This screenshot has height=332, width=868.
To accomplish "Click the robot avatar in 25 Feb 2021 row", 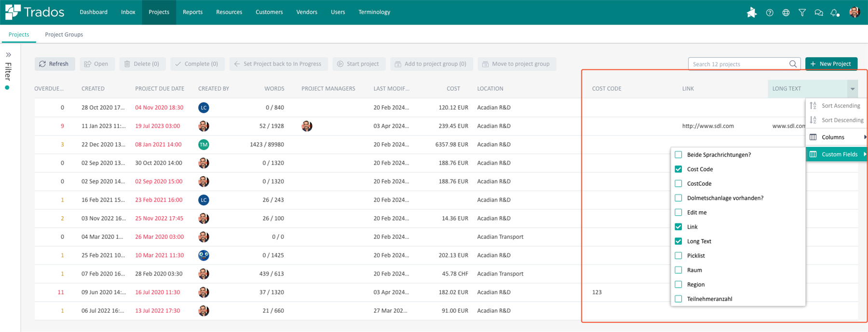I will point(203,255).
